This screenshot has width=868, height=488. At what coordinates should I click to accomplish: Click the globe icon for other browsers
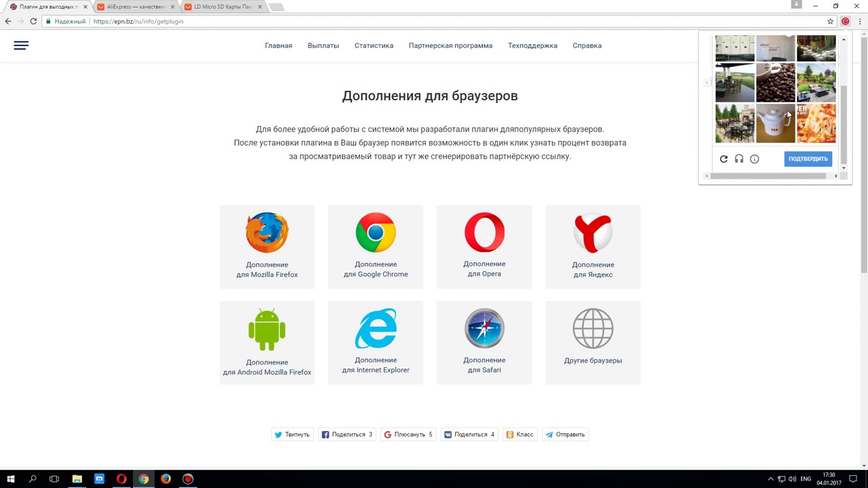coord(593,329)
